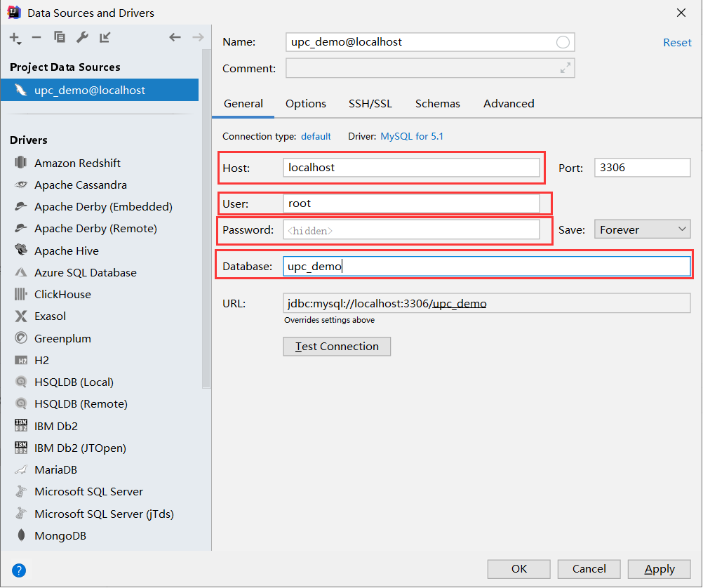
Task: Select the H2 driver
Action: click(x=41, y=360)
